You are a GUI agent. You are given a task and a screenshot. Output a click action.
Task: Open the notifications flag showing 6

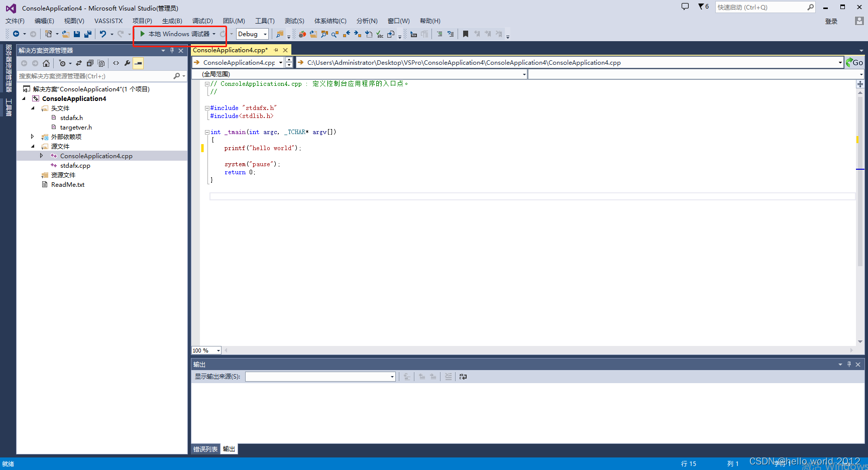click(x=703, y=7)
